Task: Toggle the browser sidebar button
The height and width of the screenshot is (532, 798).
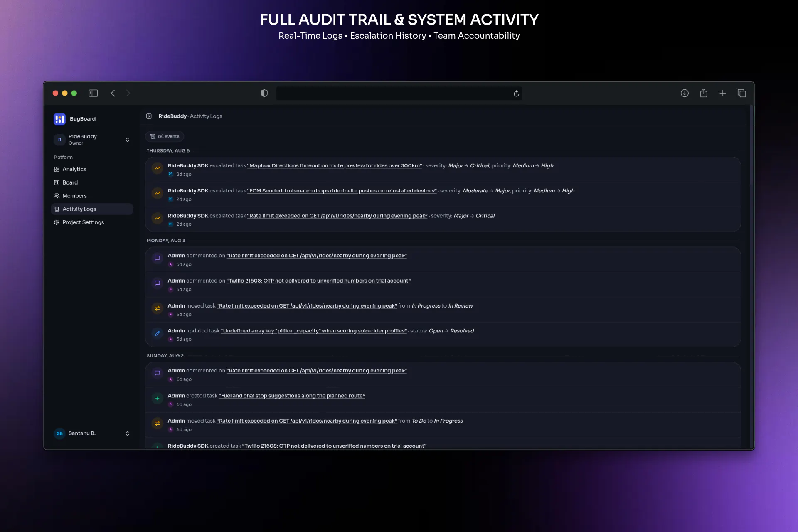Action: tap(93, 93)
